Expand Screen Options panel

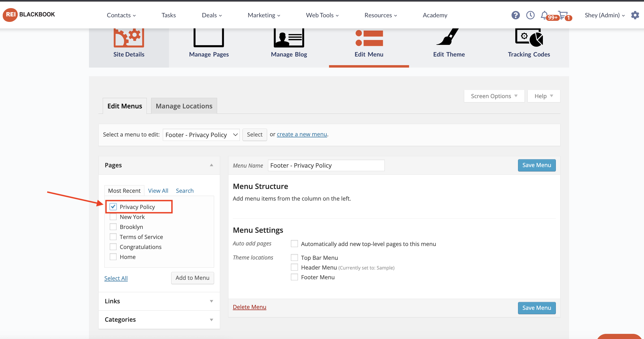pyautogui.click(x=494, y=96)
